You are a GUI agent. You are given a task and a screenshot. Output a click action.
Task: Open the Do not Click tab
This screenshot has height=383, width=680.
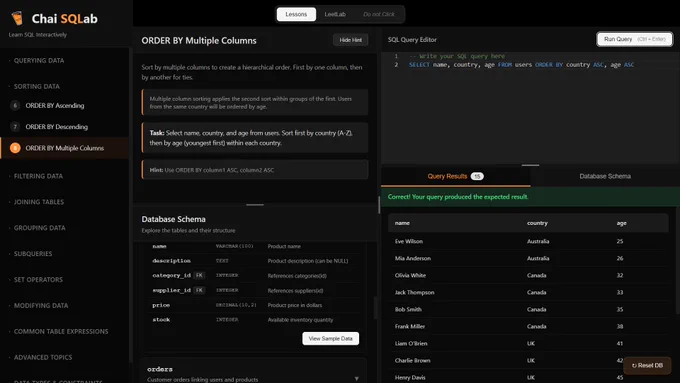click(x=379, y=14)
